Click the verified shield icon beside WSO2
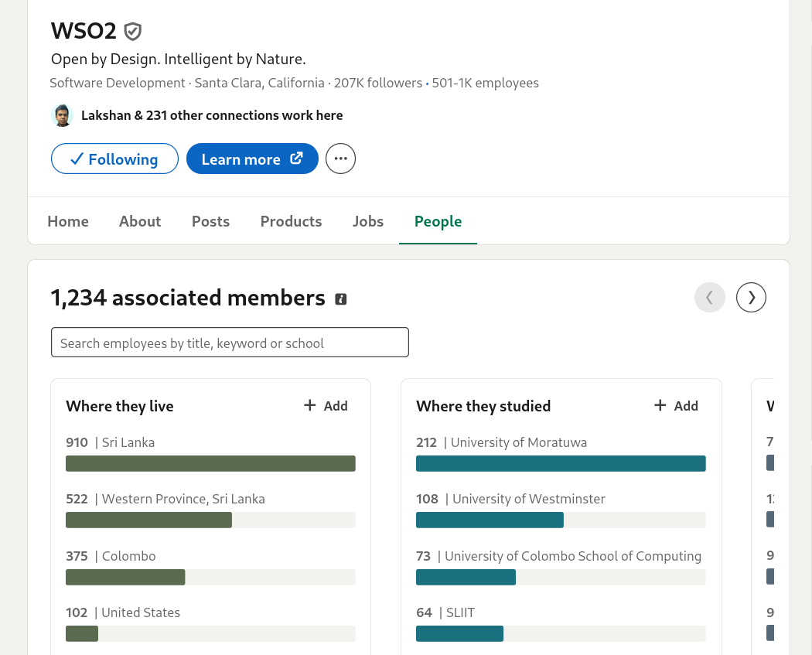Screen dimensions: 812x655 point(132,32)
